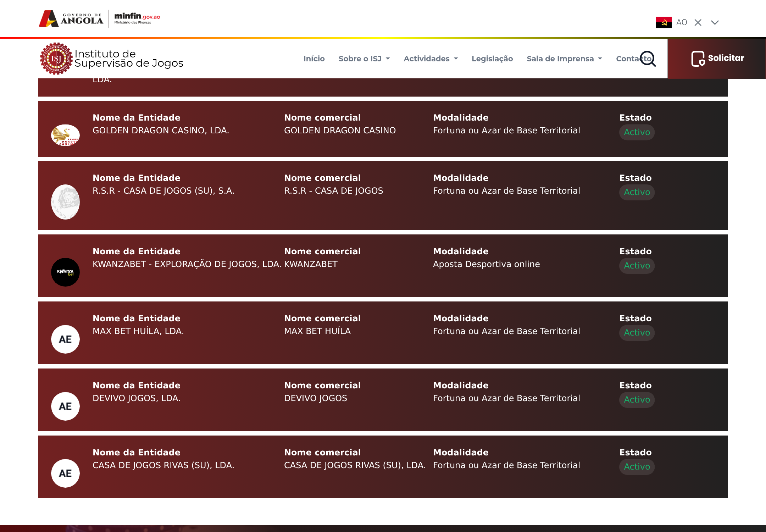Click the Instituto de Supervisão de Jogos title
This screenshot has height=532, width=766.
coord(129,59)
